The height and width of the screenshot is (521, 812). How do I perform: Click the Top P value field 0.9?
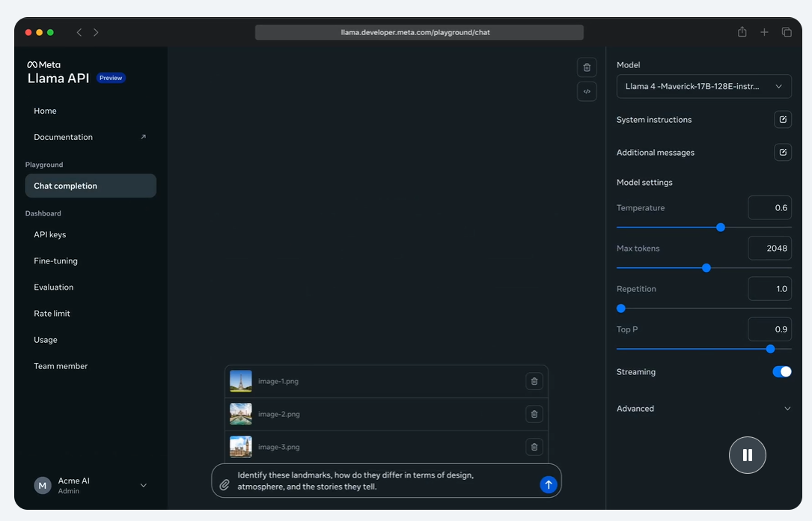769,329
